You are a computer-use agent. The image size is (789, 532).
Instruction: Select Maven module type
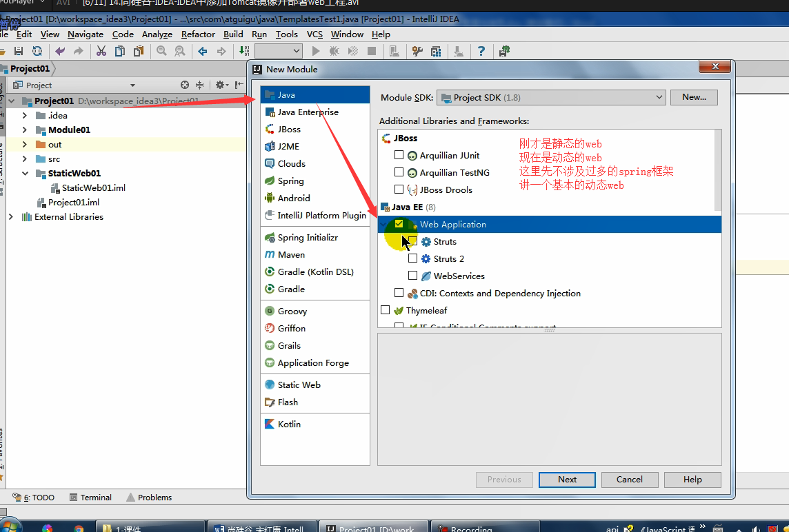tap(315, 254)
